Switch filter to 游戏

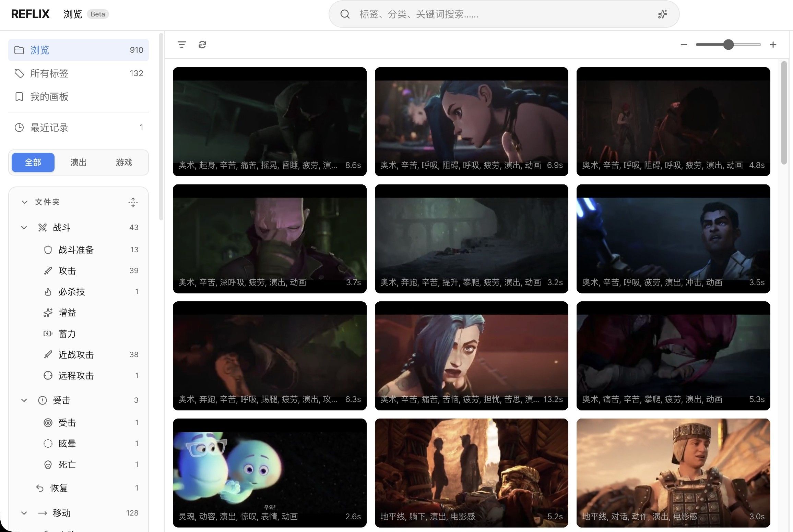click(124, 162)
